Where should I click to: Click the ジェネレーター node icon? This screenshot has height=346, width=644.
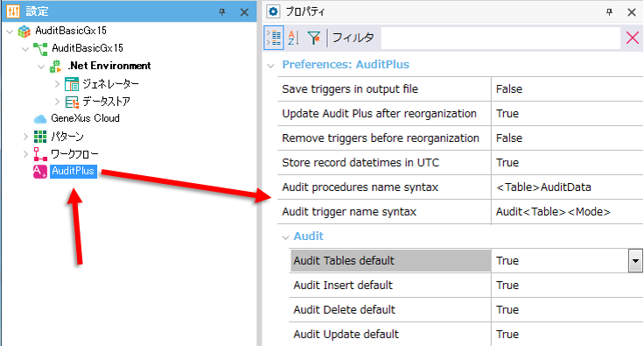72,84
